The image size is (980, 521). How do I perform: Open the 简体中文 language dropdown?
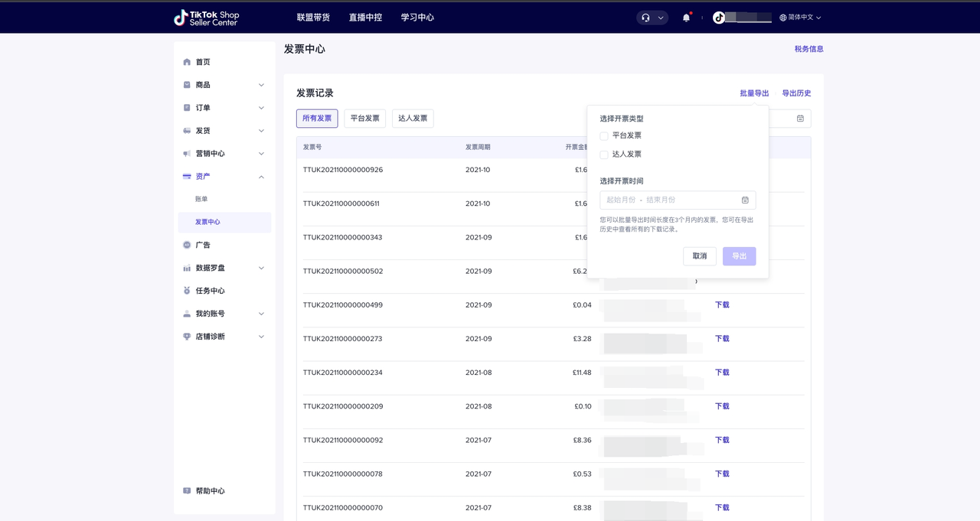tap(800, 18)
